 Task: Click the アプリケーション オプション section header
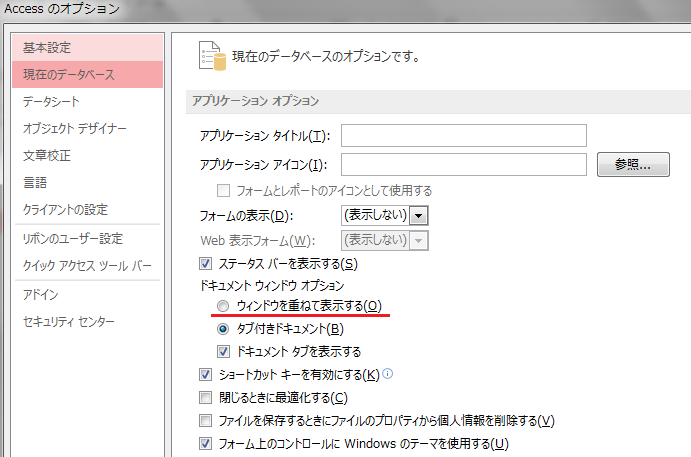(x=438, y=101)
